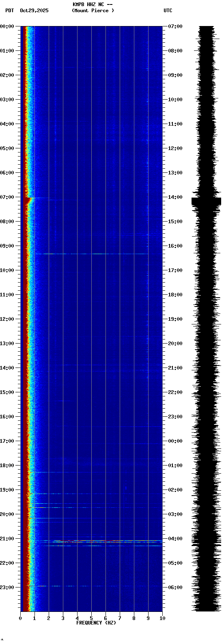Select the PDT-axis "18:00" time label
224x644 pixels.
tap(7, 466)
